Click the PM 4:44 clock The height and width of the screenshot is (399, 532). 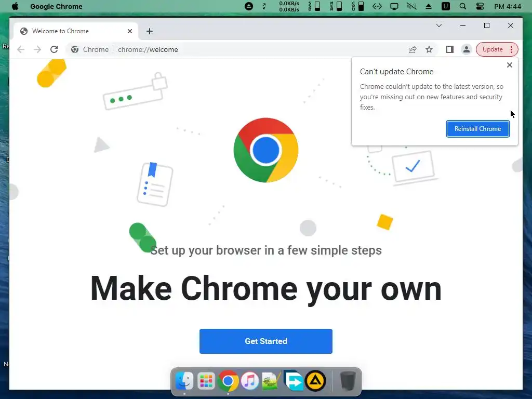click(508, 6)
